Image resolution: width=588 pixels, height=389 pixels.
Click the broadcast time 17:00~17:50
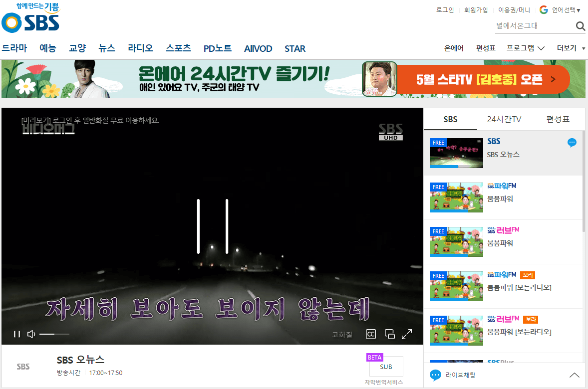tap(106, 373)
